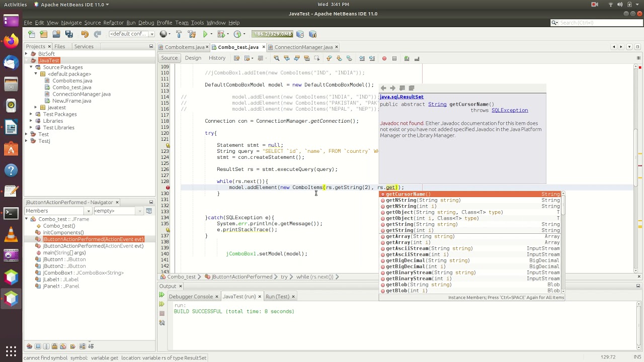Open the Tools menu
644x362 pixels.
(x=197, y=23)
